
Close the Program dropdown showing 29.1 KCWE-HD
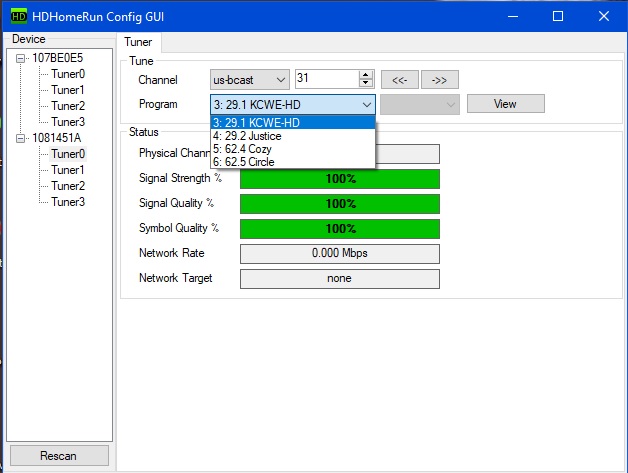(x=293, y=105)
